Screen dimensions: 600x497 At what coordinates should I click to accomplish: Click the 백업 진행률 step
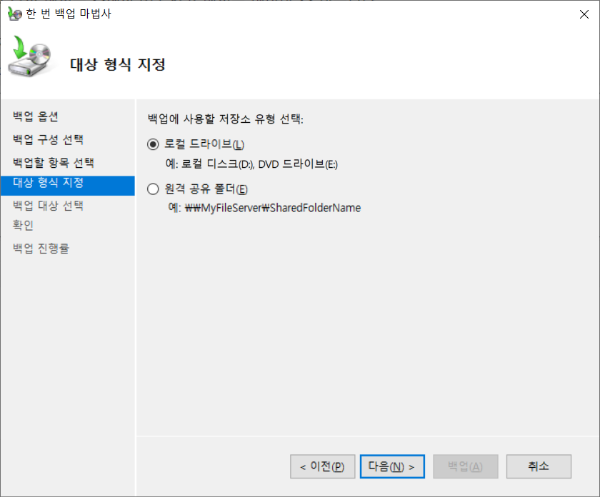[41, 248]
